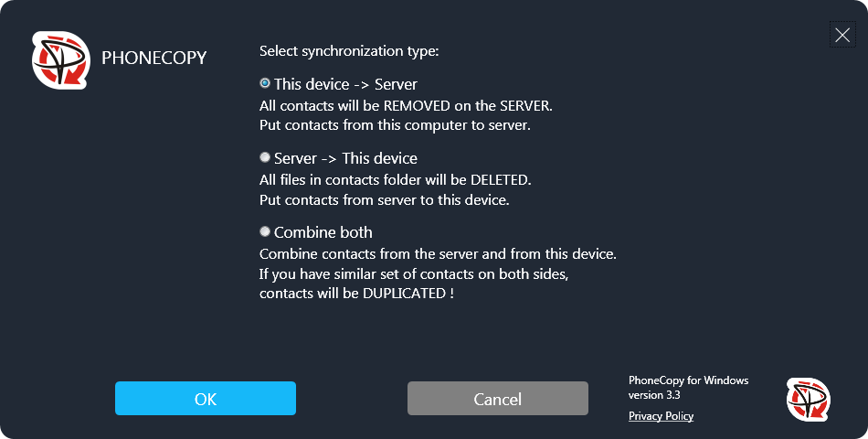Viewport: 868px width, 439px height.
Task: Click "Put contacts from this computer to server"
Action: pos(395,124)
